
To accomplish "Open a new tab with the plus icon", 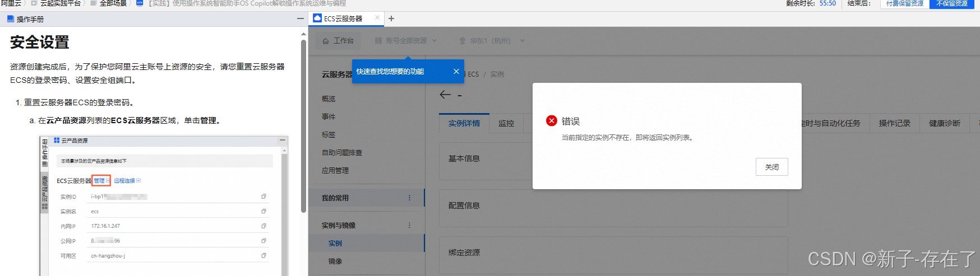I will pos(391,18).
